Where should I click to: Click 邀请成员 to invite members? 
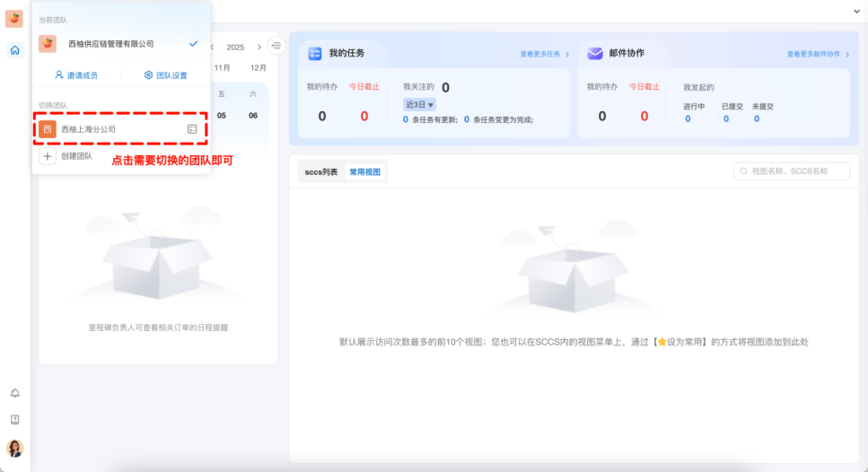click(x=76, y=75)
